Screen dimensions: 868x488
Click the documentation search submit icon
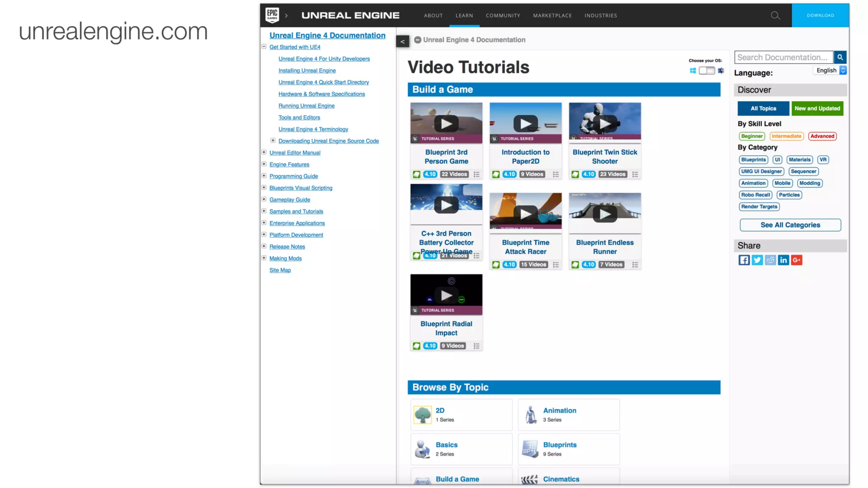point(840,57)
